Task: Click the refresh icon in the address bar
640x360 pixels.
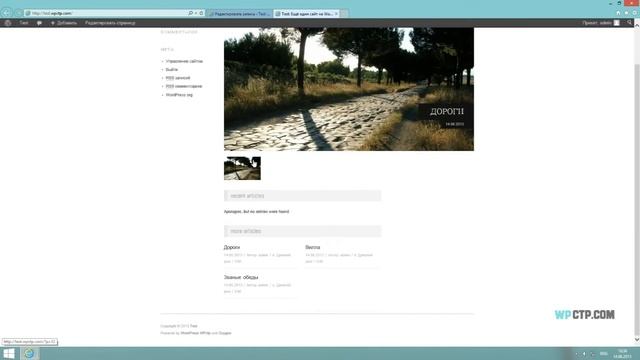Action: [x=201, y=13]
